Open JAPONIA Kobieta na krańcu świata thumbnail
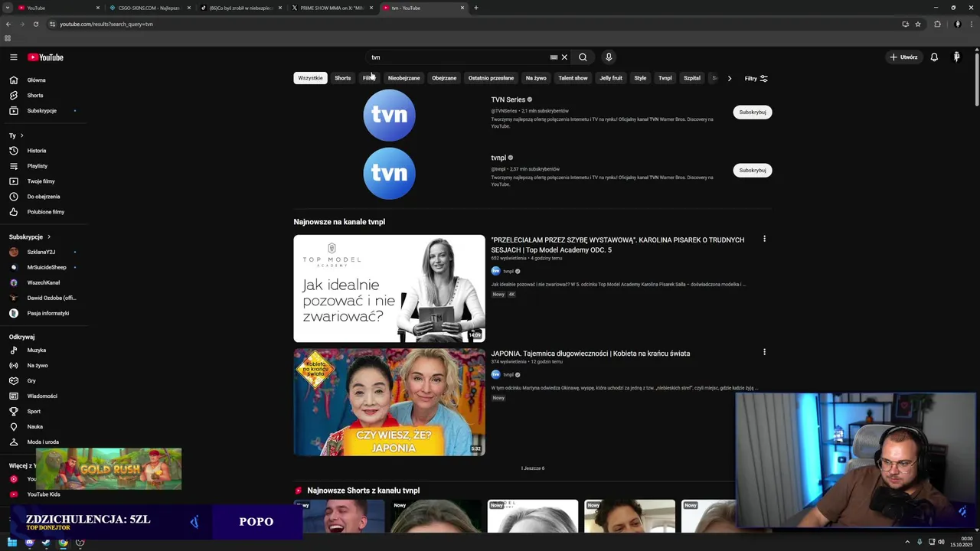The width and height of the screenshot is (980, 551). 389,403
